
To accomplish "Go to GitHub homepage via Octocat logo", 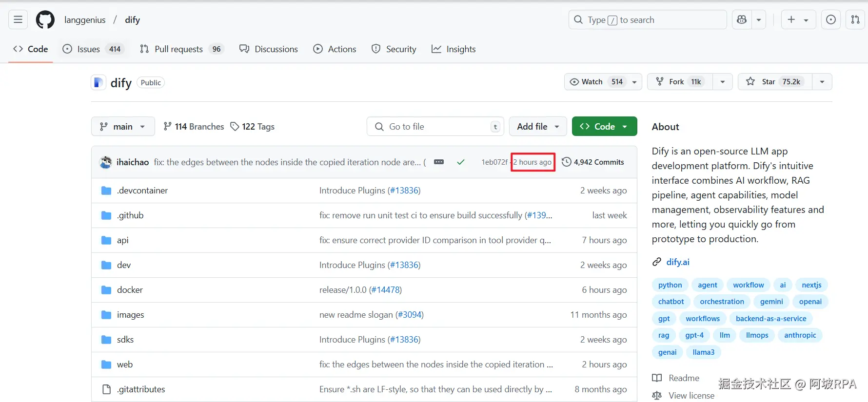I will 45,19.
